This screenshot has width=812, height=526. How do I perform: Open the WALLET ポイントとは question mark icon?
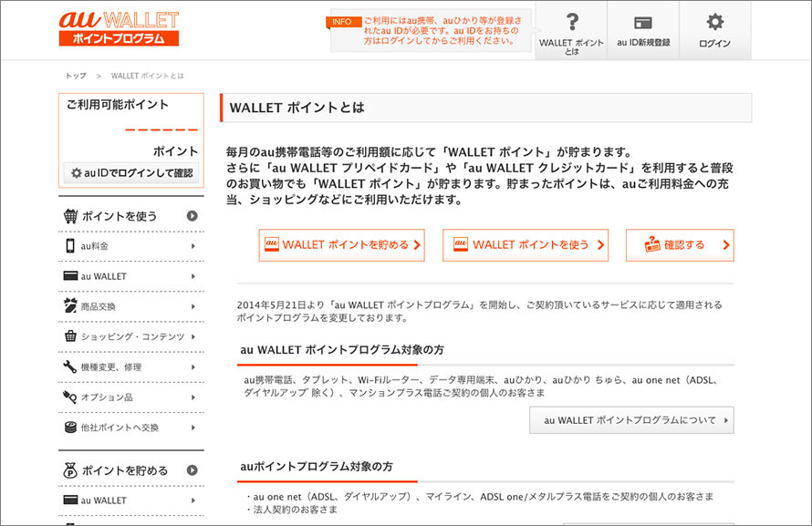pos(572,22)
